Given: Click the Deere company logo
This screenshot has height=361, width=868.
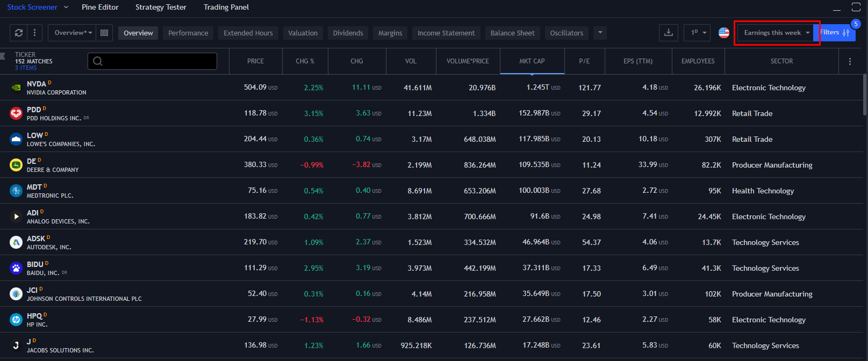Looking at the screenshot, I should click(16, 165).
